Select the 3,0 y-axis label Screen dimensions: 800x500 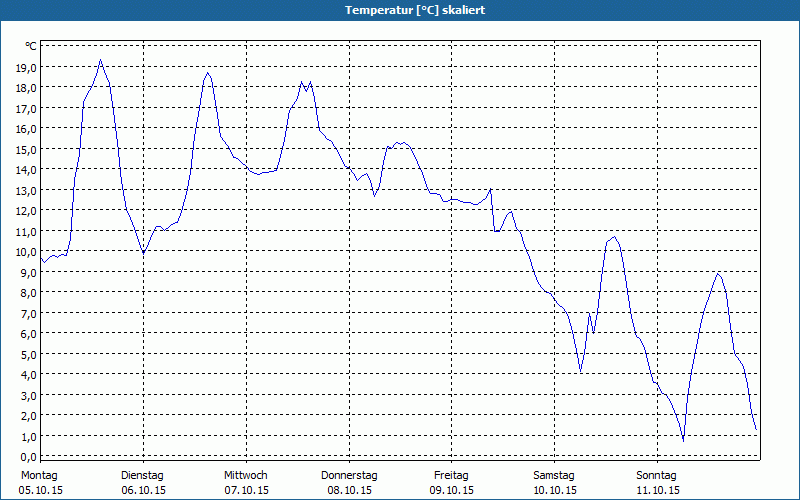click(x=29, y=395)
